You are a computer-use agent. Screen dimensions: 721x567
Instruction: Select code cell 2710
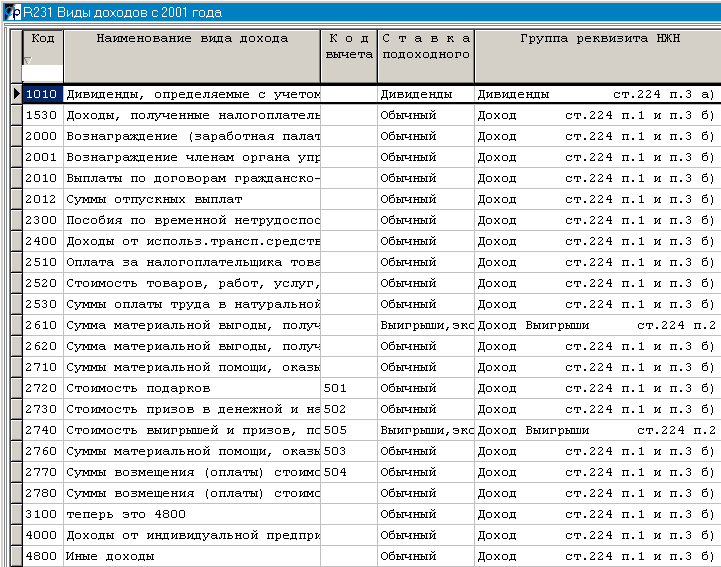42,367
